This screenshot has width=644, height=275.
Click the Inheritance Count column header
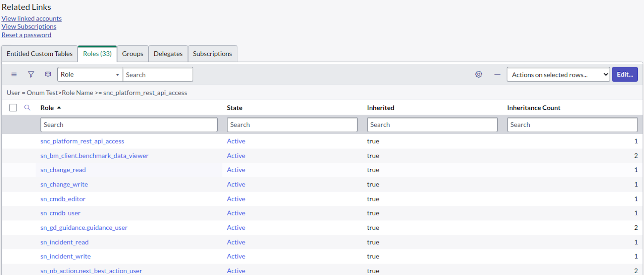(x=534, y=108)
